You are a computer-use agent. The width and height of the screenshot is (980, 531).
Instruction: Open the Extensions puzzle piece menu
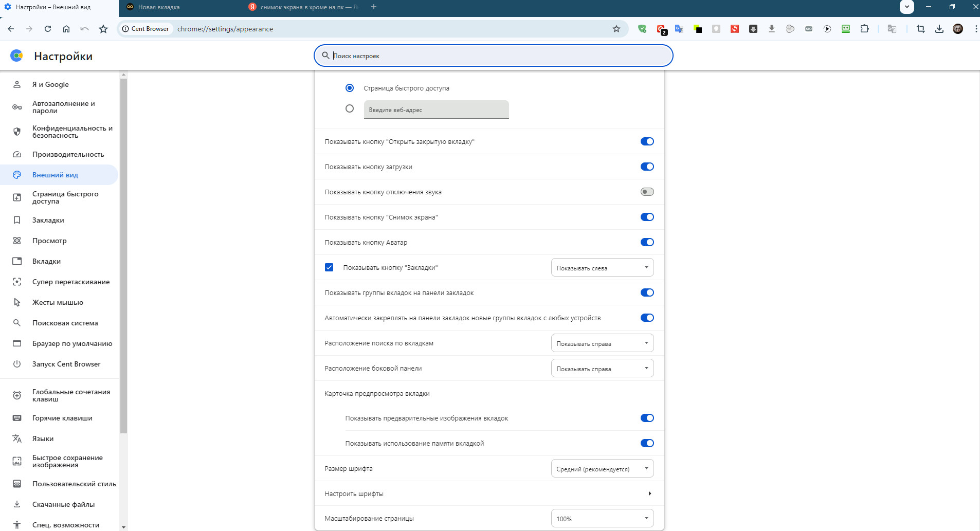[x=864, y=29]
